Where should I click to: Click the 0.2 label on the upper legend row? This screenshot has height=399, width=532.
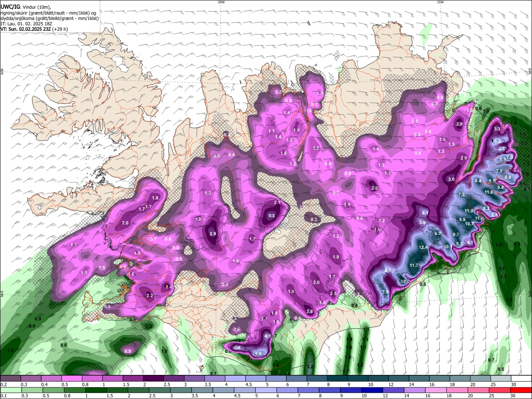pyautogui.click(x=3, y=384)
